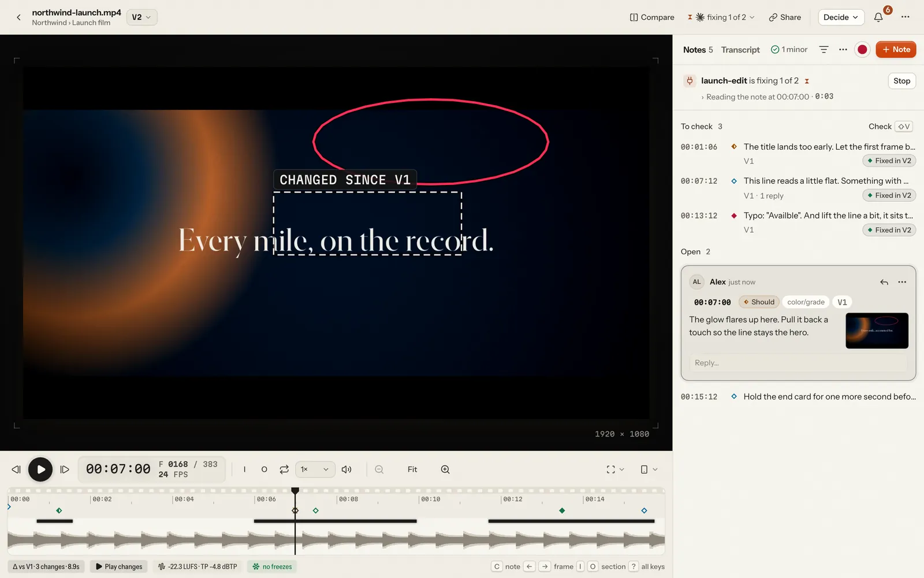Screen dimensions: 924x578
Task: Open the notifications bell
Action: 878,17
